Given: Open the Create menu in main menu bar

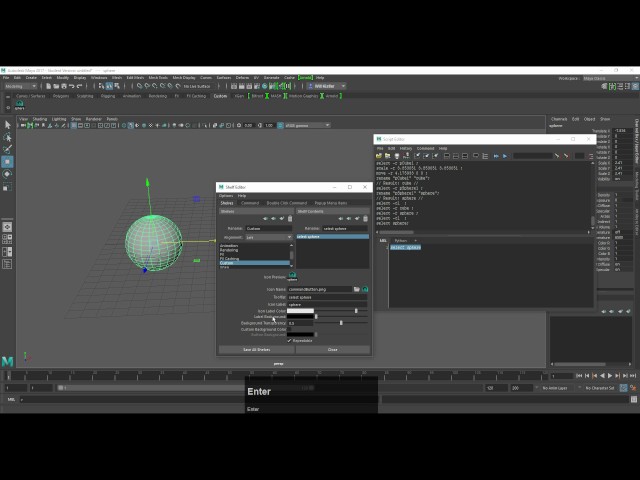Looking at the screenshot, I should click(31, 78).
